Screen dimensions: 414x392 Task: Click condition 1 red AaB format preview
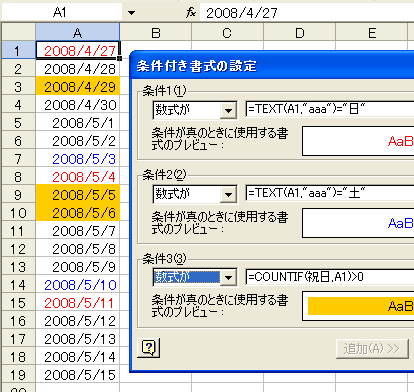click(358, 141)
